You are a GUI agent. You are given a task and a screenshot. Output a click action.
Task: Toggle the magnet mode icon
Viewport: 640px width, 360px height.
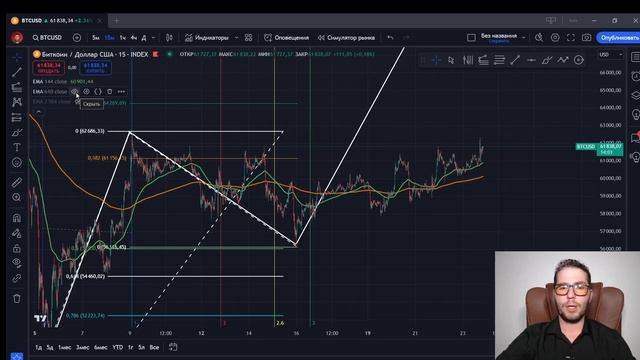[17, 218]
